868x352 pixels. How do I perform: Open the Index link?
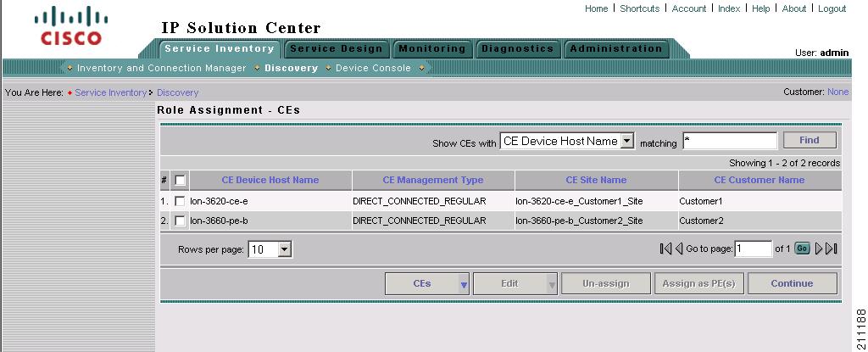point(729,8)
